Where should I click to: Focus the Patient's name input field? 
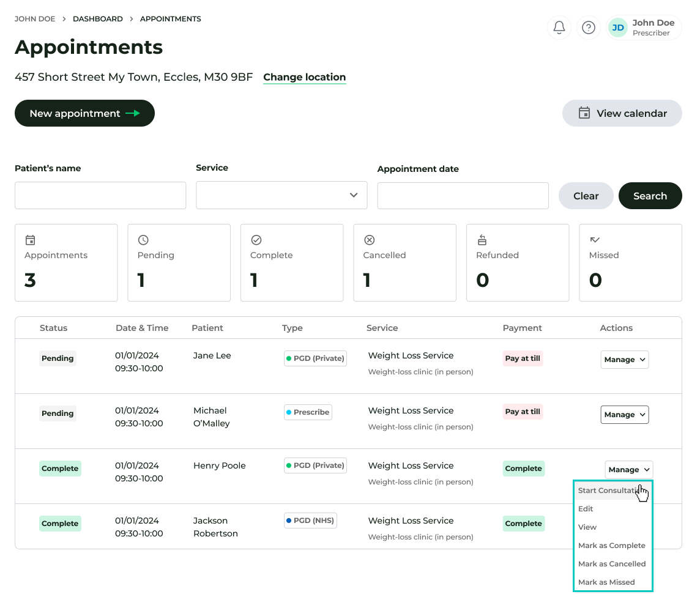click(100, 195)
